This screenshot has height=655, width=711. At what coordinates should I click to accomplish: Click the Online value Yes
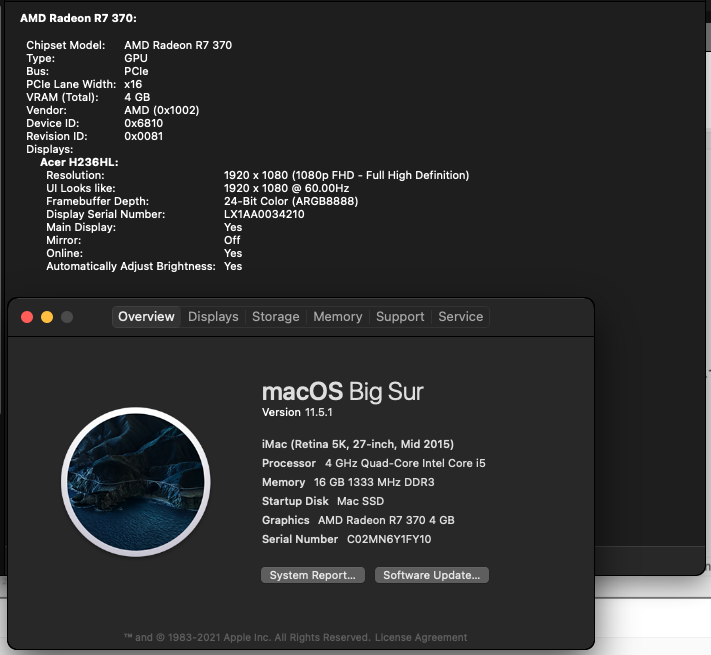pos(233,253)
